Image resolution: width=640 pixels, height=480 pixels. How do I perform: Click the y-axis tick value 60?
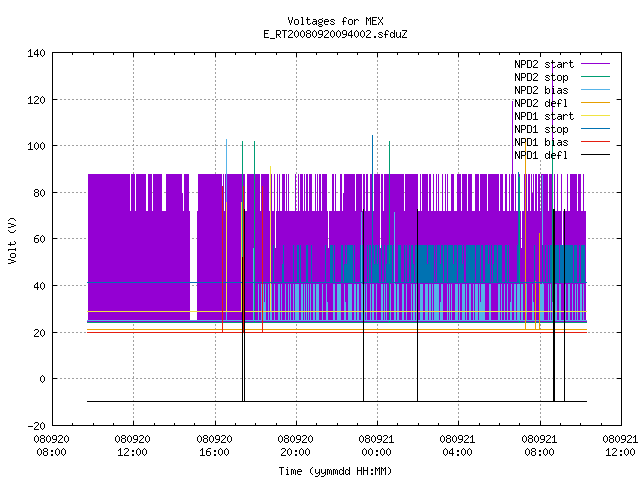[x=39, y=239]
